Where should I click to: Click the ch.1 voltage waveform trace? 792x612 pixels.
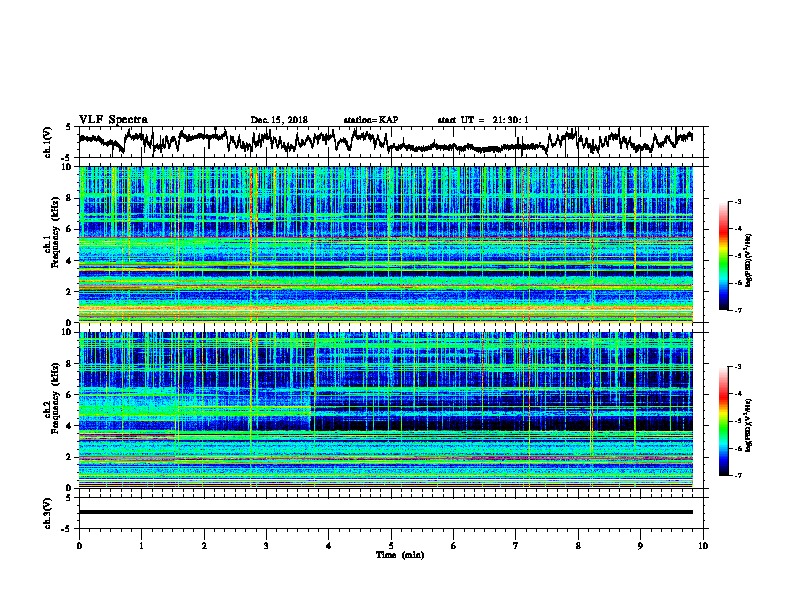tap(385, 141)
